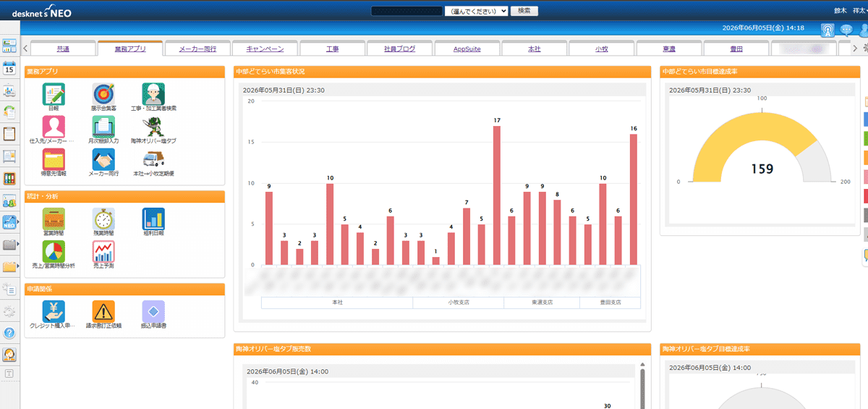Open メーカー同行 handshake icon

click(103, 159)
